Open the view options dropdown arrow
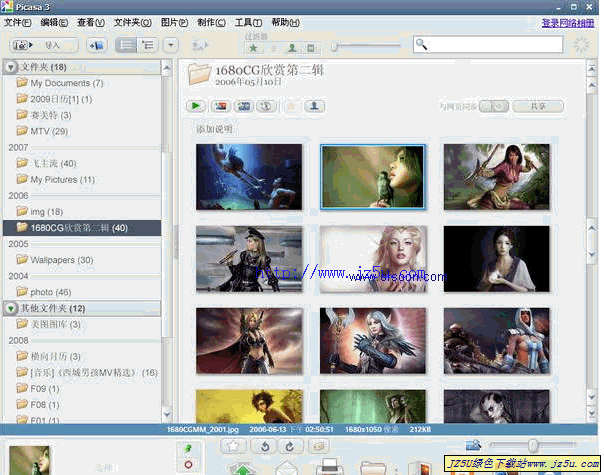The image size is (604, 475). pos(171,45)
